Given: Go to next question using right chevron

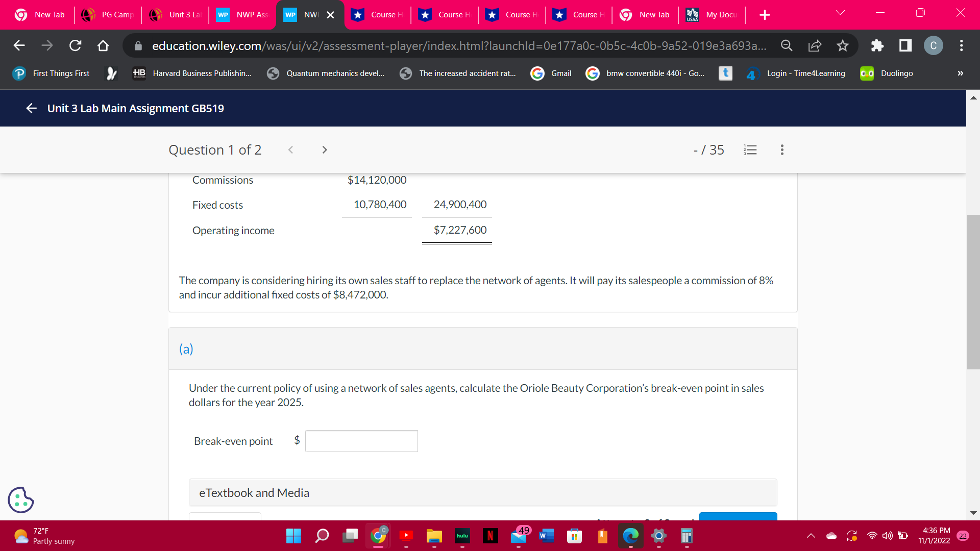Looking at the screenshot, I should click(325, 149).
